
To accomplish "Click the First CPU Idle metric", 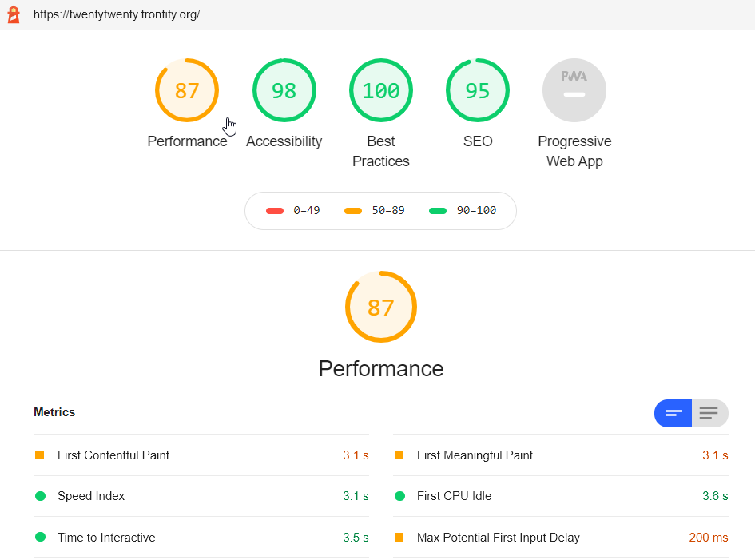I will pos(454,496).
